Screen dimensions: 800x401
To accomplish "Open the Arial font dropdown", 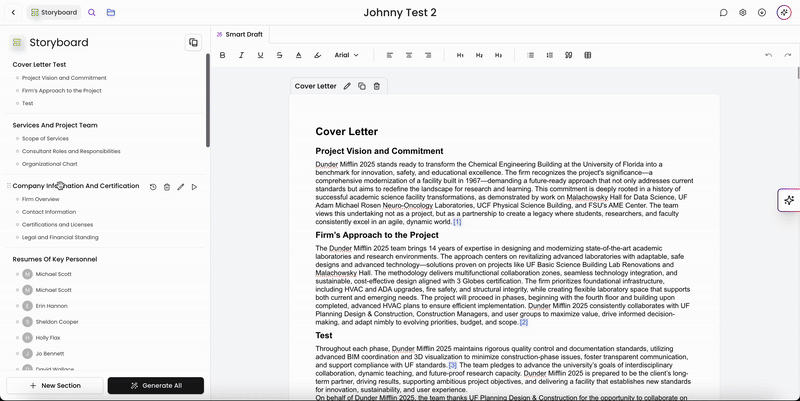I will point(346,55).
